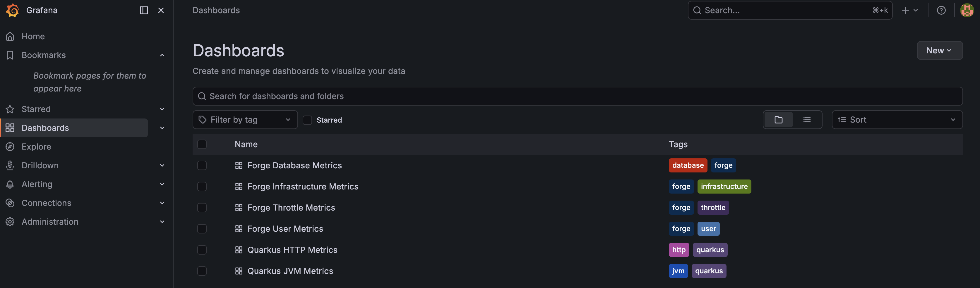Open the Sort dropdown
Viewport: 980px width, 288px height.
pos(897,120)
